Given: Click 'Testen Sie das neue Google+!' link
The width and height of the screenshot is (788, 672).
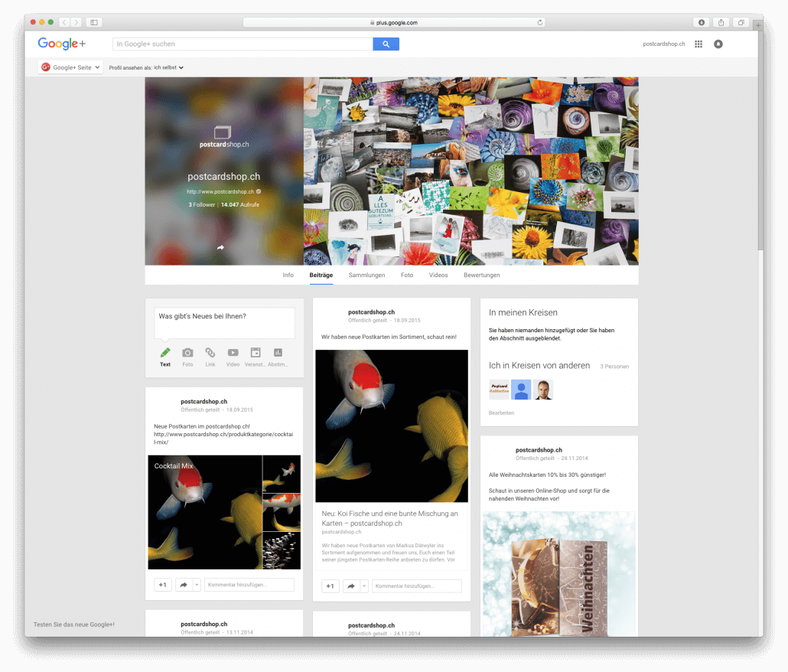Looking at the screenshot, I should pyautogui.click(x=74, y=625).
